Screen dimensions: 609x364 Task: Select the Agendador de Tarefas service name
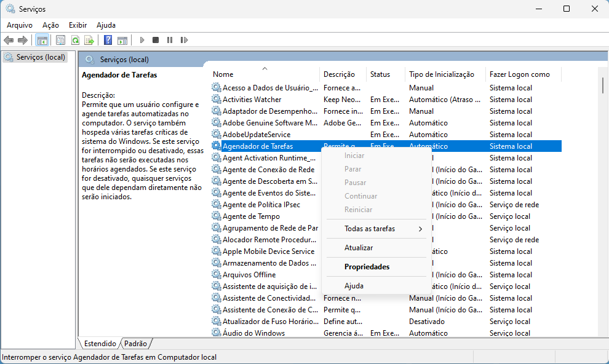(258, 146)
